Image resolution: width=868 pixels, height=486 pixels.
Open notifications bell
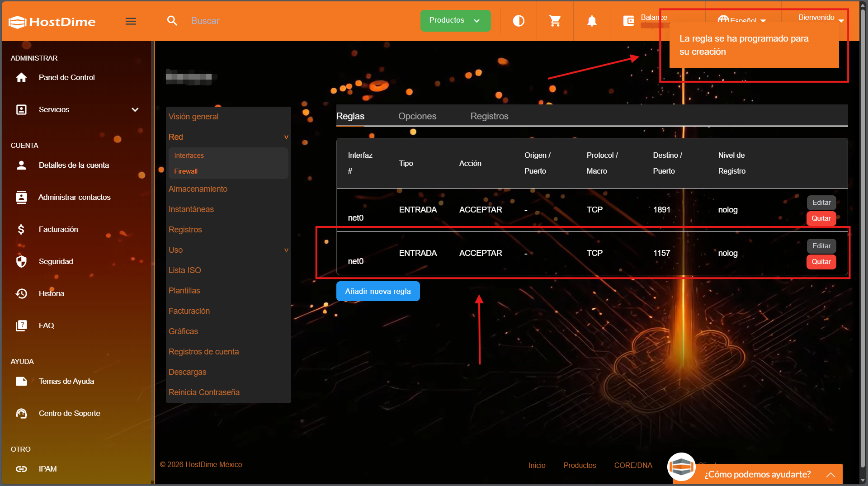(592, 21)
